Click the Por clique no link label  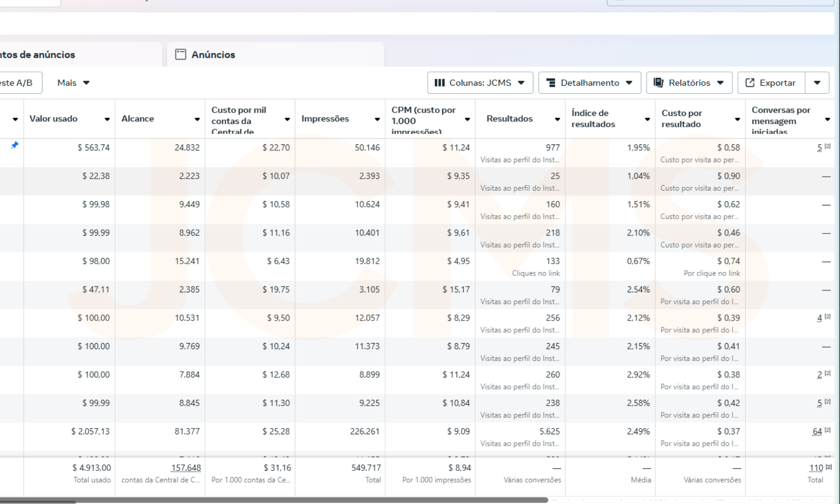click(x=712, y=273)
